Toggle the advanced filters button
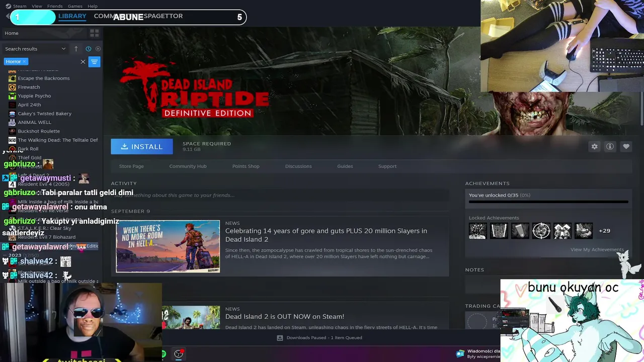Screen dimensions: 644x362 (x=94, y=61)
